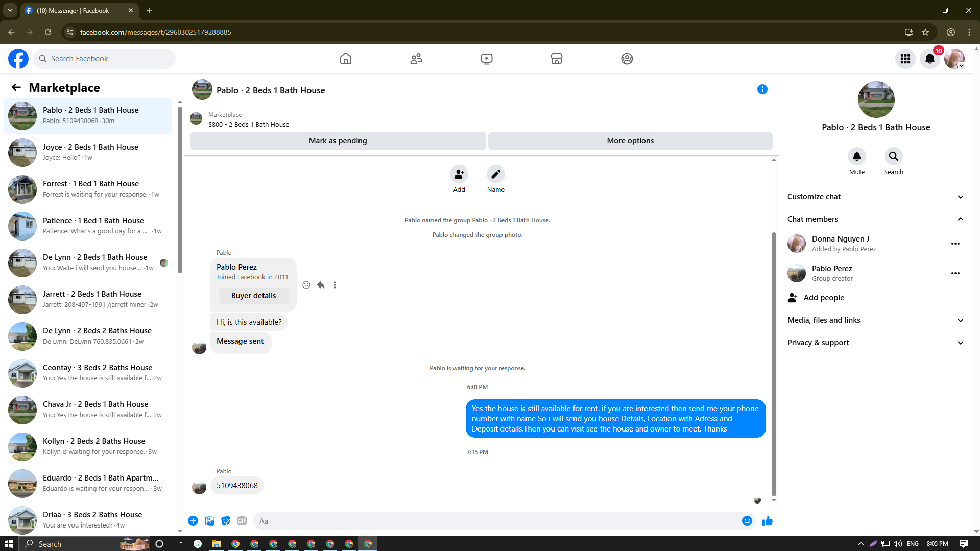Image resolution: width=980 pixels, height=551 pixels.
Task: Choose a sticker in composer
Action: click(226, 521)
